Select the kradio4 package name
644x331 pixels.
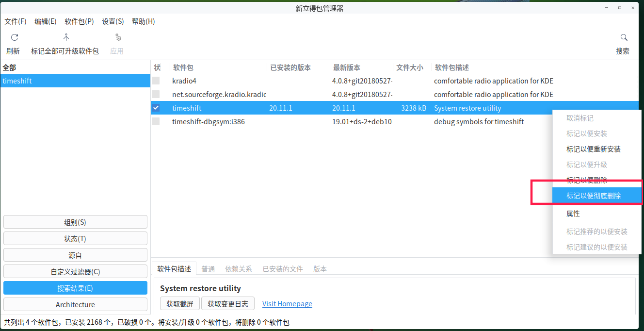pyautogui.click(x=184, y=81)
